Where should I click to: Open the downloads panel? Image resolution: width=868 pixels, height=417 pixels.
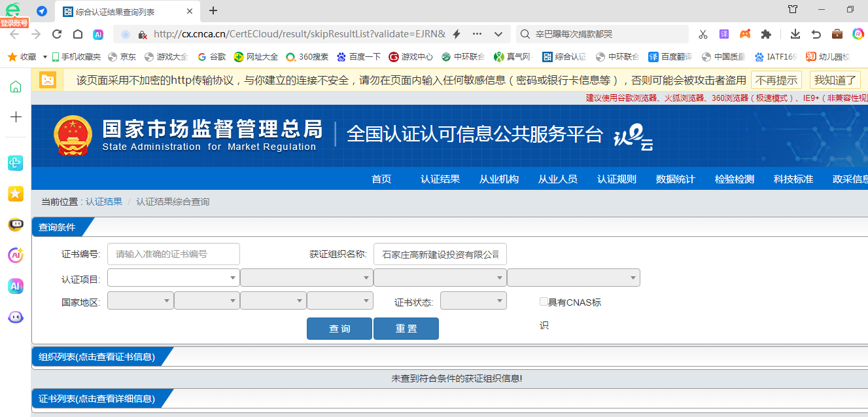795,34
